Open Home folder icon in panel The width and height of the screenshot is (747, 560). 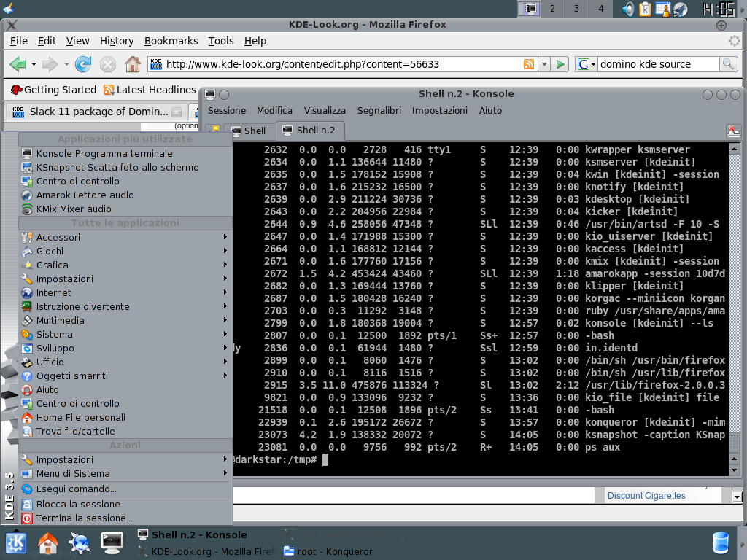pos(47,543)
